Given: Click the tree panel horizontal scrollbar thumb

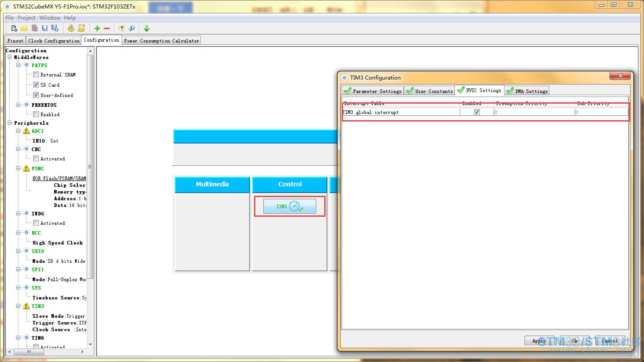Looking at the screenshot, I should tap(30, 352).
